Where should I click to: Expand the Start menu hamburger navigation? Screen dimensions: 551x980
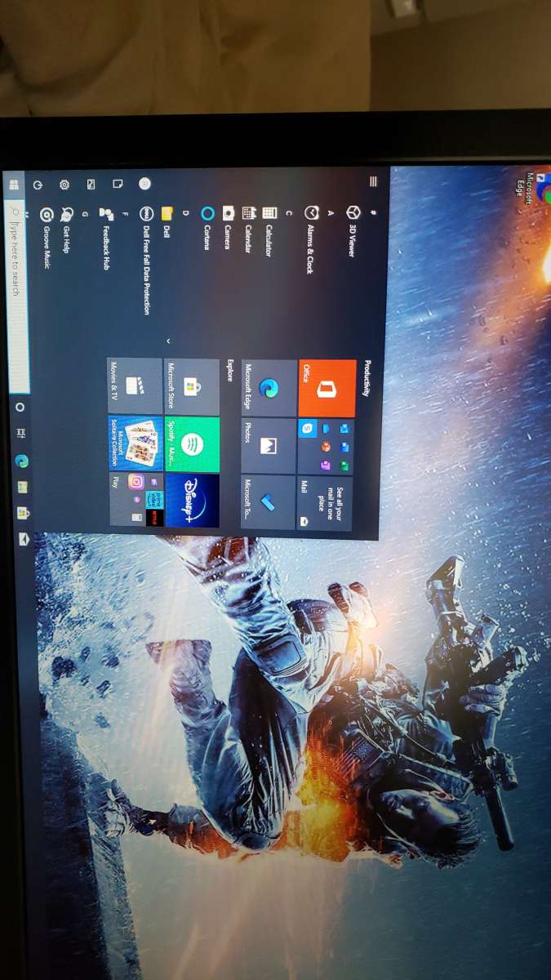pos(373,181)
